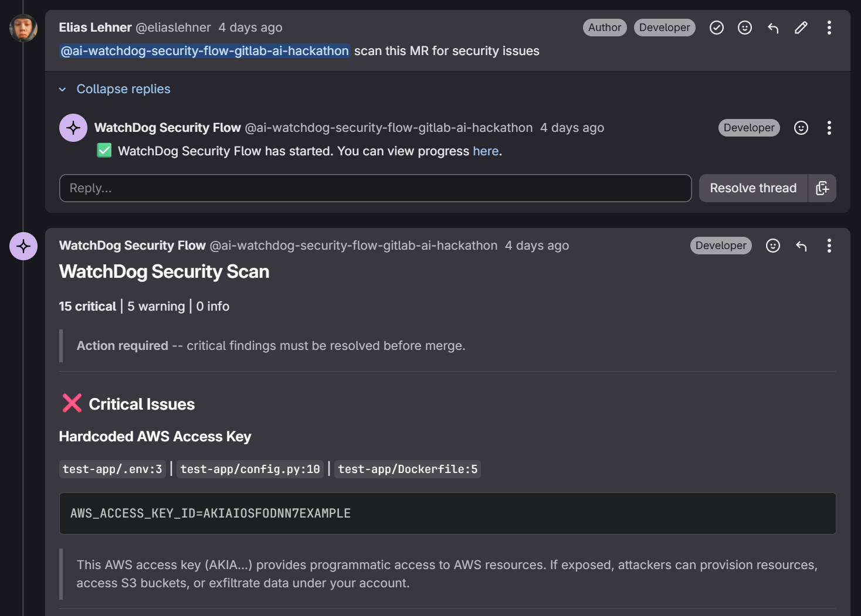Viewport: 861px width, 616px height.
Task: Open more actions on WatchDog Security Scan comment
Action: tap(829, 246)
